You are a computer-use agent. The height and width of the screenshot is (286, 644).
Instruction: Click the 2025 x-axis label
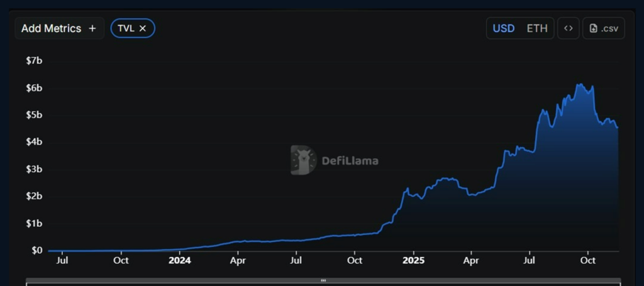coord(414,261)
